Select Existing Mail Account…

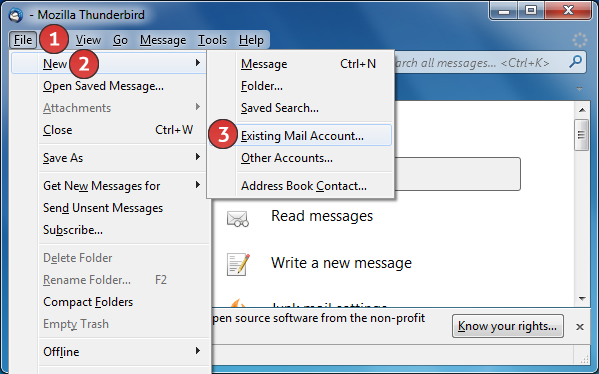tap(300, 135)
